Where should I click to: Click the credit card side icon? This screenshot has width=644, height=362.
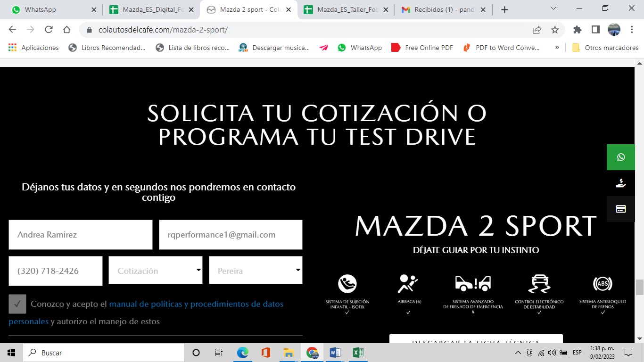pyautogui.click(x=620, y=209)
